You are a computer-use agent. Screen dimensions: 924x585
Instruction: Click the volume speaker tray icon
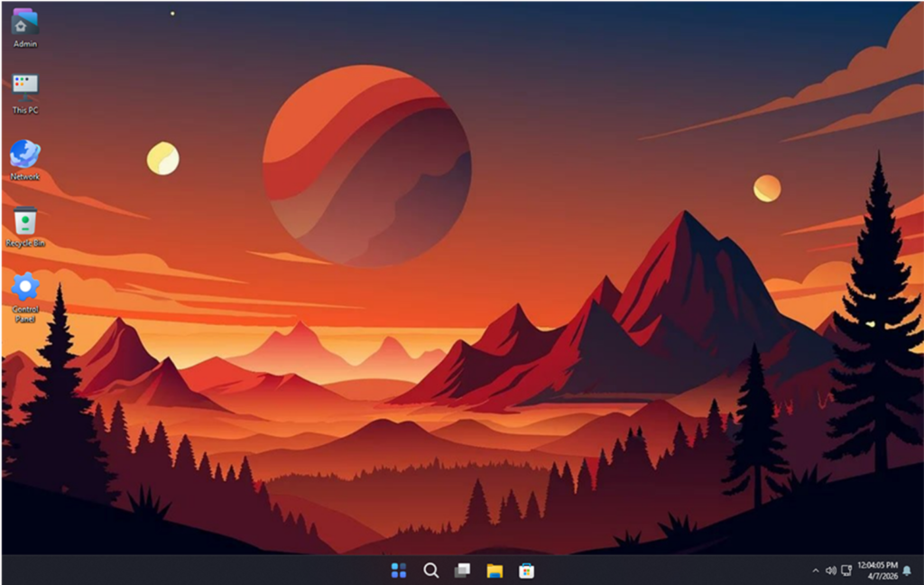[831, 571]
